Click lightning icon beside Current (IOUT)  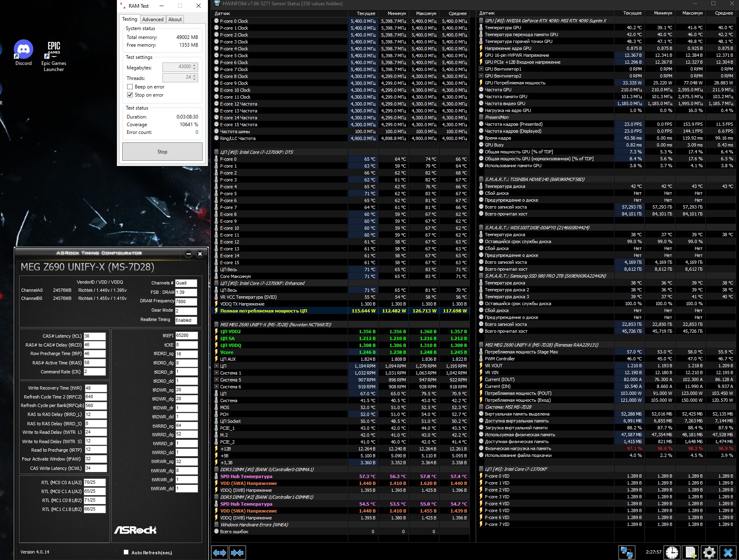tap(481, 379)
